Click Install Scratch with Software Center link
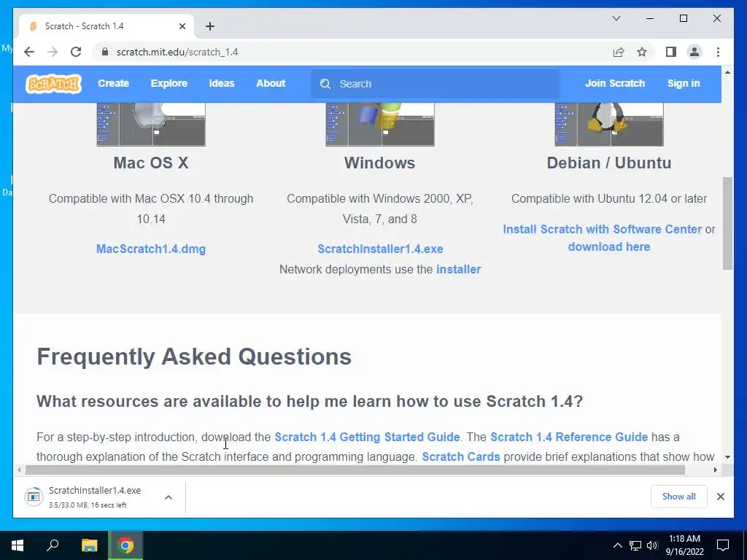 (x=602, y=230)
